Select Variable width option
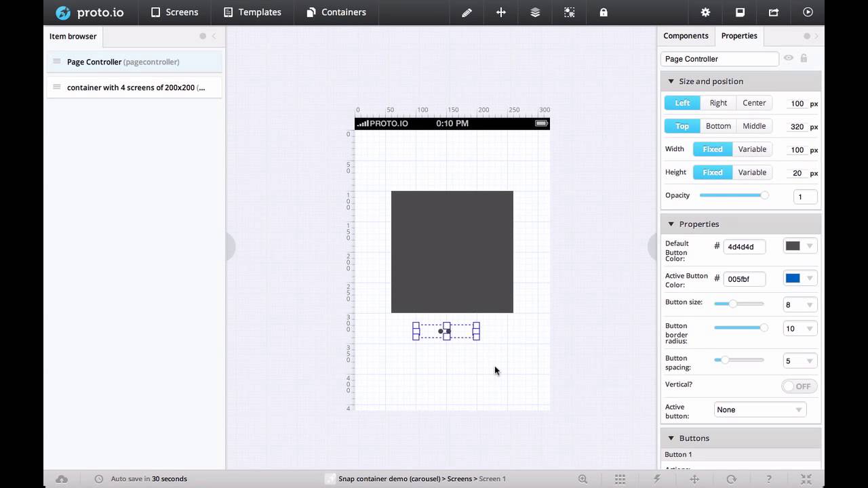 752,149
